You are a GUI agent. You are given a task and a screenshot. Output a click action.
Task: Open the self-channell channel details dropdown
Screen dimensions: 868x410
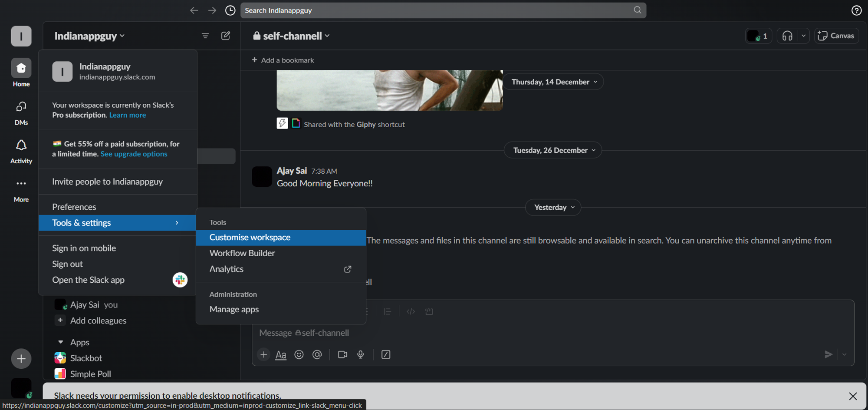click(x=292, y=36)
